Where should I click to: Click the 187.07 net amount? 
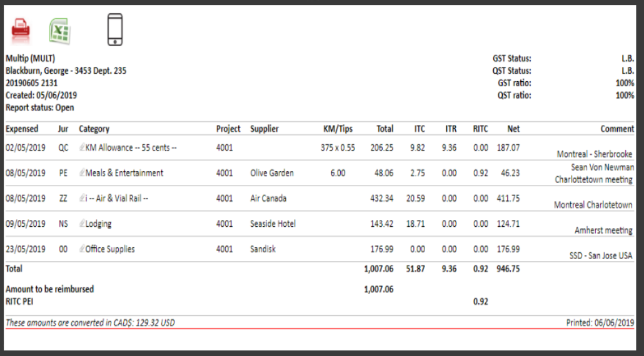tap(508, 147)
